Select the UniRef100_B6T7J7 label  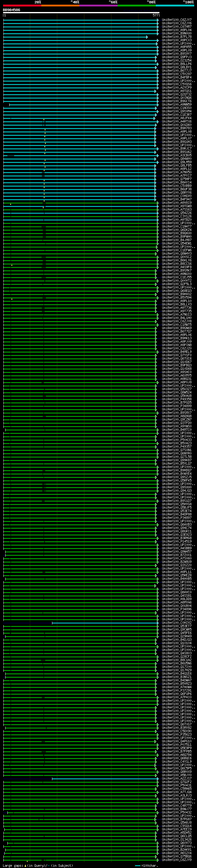click(176, 71)
